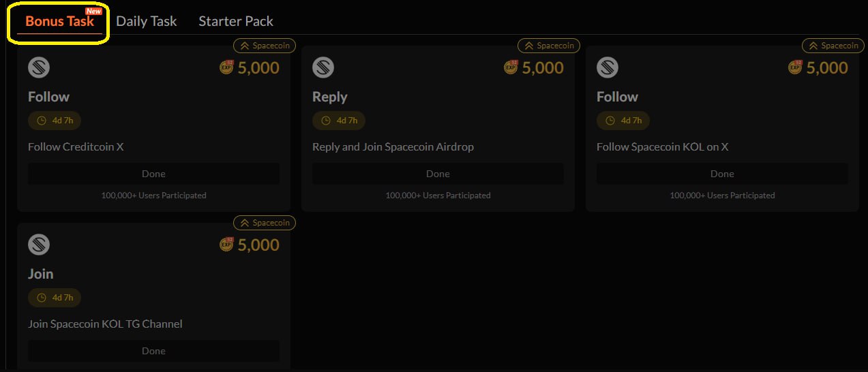The image size is (868, 372).
Task: Open the Bonus Task tab
Action: click(59, 21)
